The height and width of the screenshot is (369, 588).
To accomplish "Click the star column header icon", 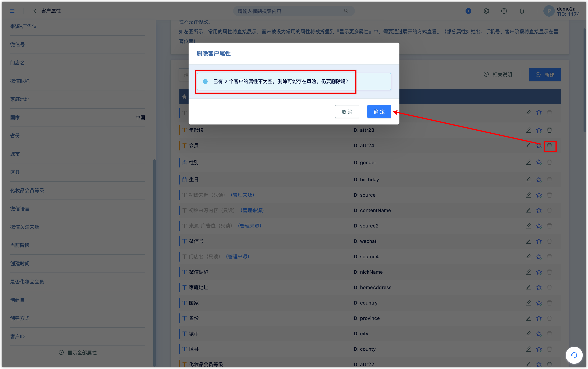I will (184, 96).
